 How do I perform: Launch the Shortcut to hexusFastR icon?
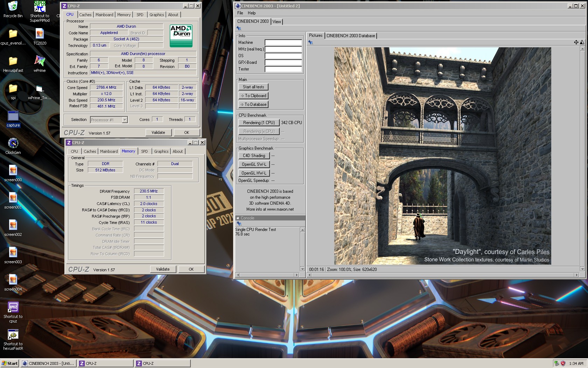tap(13, 339)
